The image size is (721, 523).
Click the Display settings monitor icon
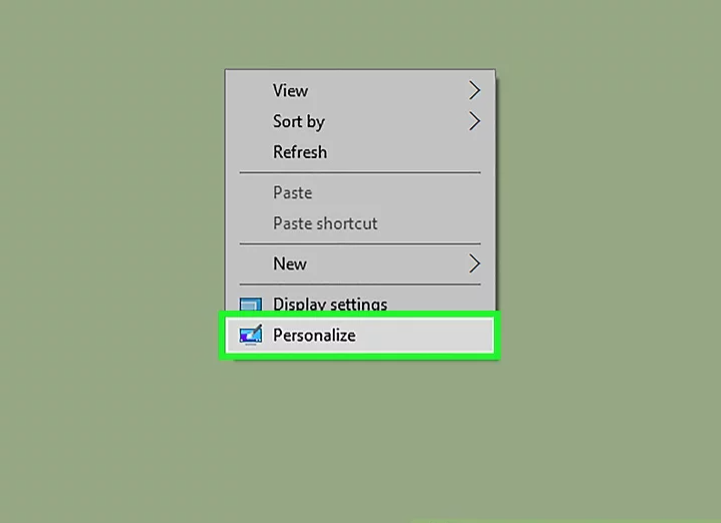(251, 304)
